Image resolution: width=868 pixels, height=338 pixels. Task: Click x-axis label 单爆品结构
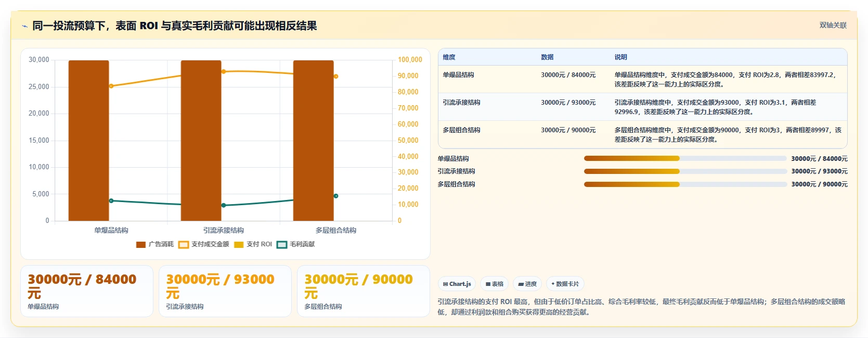[x=111, y=230]
